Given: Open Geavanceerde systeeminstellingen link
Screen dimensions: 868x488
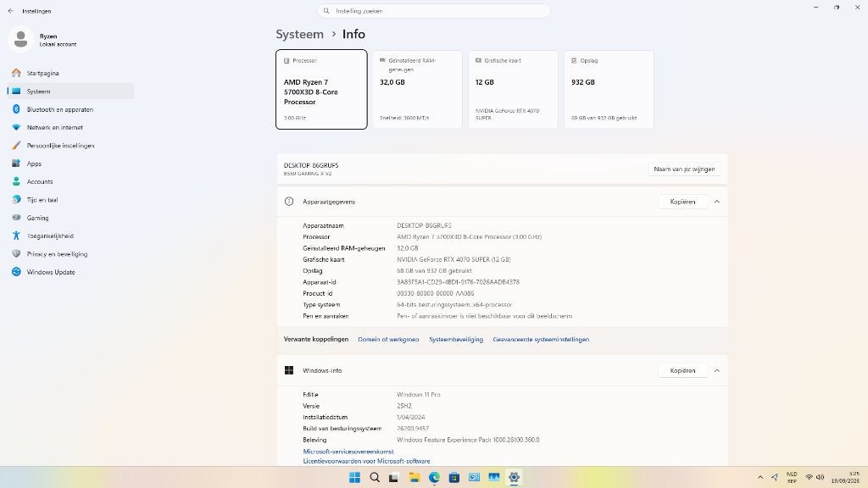Looking at the screenshot, I should coord(541,340).
